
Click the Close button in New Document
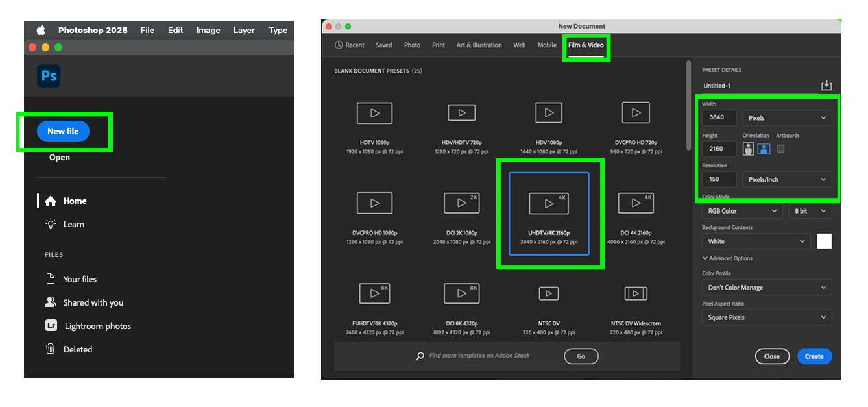pyautogui.click(x=772, y=356)
